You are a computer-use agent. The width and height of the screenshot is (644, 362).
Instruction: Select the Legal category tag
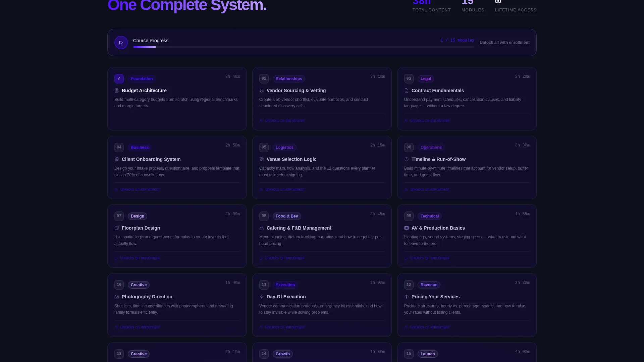426,79
